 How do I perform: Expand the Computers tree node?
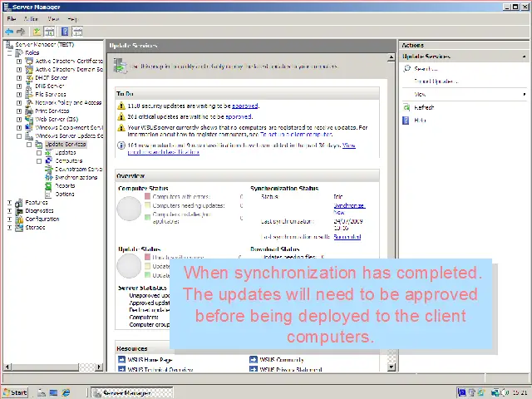click(39, 160)
